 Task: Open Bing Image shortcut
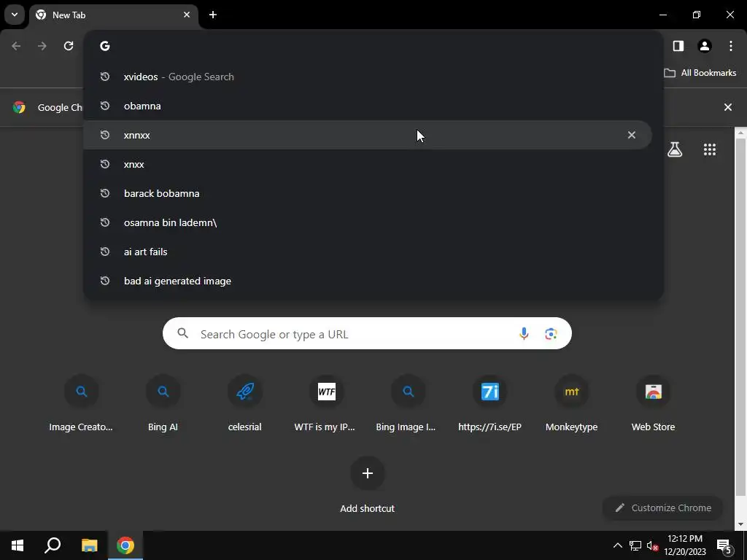409,404
